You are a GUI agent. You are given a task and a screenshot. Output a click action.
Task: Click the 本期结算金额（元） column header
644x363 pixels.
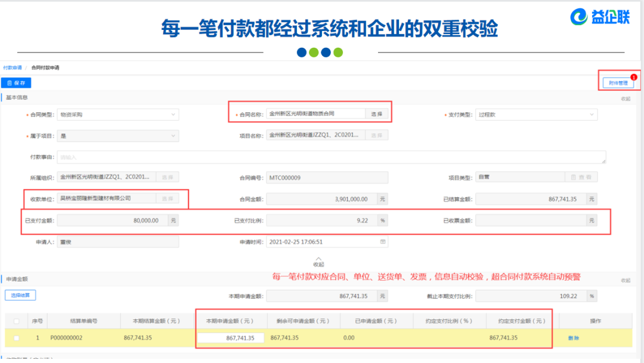pos(156,321)
